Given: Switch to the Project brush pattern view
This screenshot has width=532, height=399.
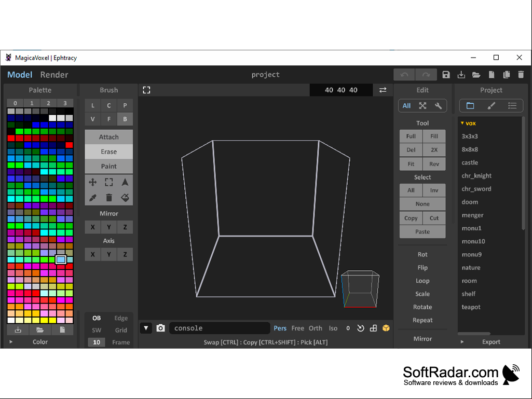Looking at the screenshot, I should (x=491, y=105).
